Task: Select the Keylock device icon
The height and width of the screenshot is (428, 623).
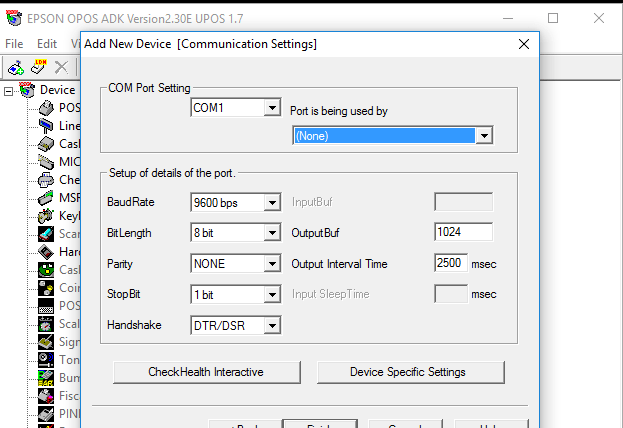Action: pyautogui.click(x=45, y=216)
